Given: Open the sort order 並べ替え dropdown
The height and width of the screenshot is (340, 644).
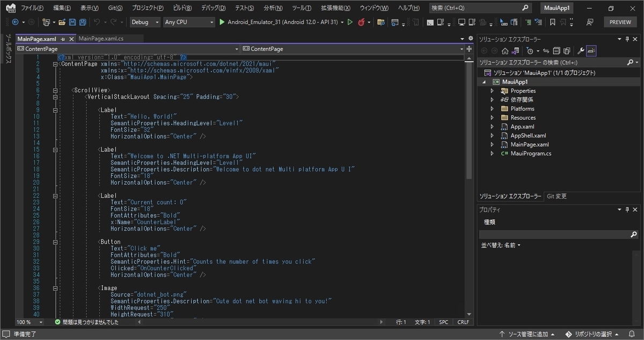Looking at the screenshot, I should [501, 245].
